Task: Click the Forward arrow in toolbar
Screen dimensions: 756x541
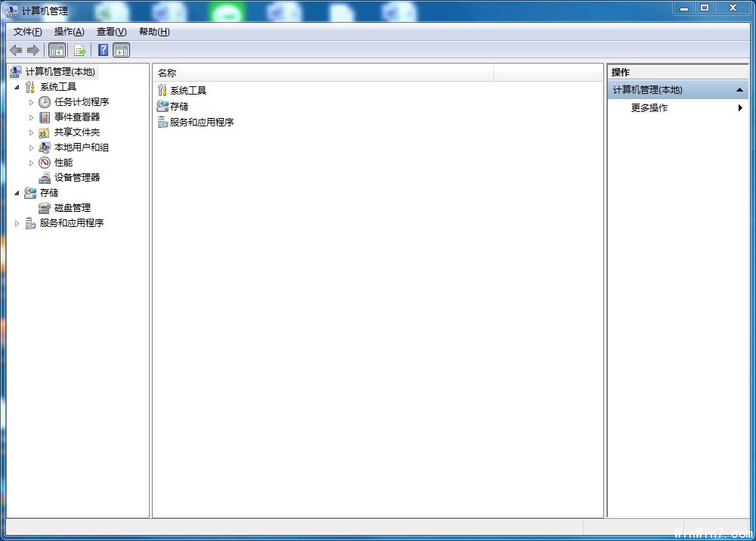Action: click(x=33, y=51)
